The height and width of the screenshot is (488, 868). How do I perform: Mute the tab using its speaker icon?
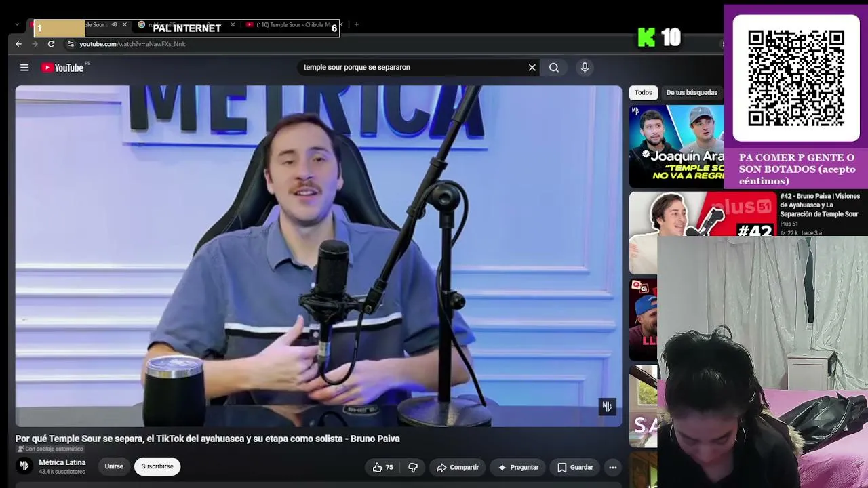tap(114, 25)
